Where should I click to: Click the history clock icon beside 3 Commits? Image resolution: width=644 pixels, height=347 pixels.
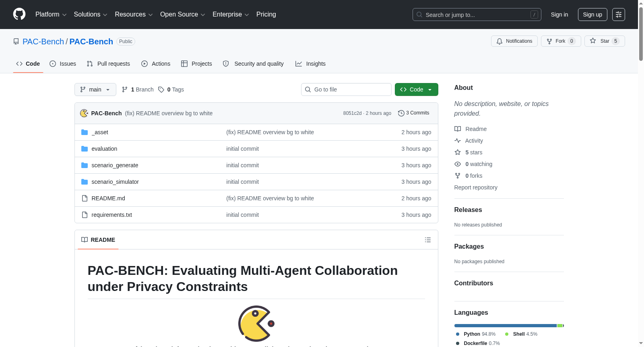401,113
